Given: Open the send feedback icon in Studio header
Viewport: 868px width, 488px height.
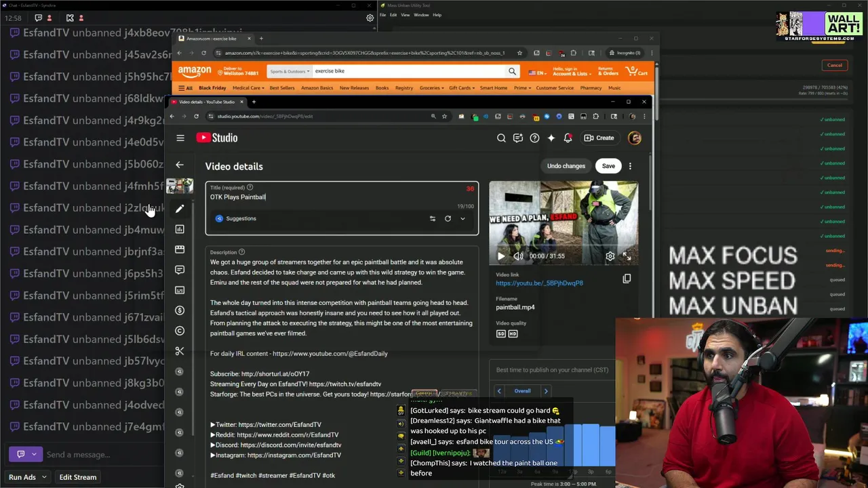Looking at the screenshot, I should click(518, 138).
